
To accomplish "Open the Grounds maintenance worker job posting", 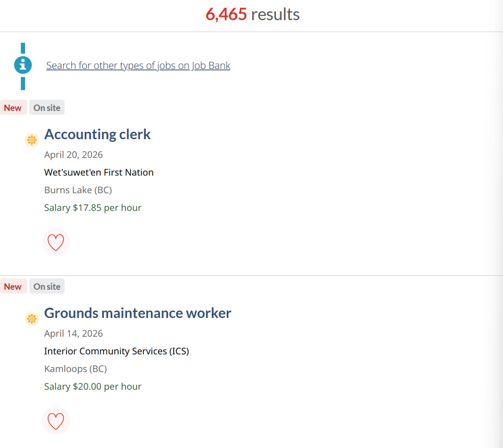I will pyautogui.click(x=137, y=313).
